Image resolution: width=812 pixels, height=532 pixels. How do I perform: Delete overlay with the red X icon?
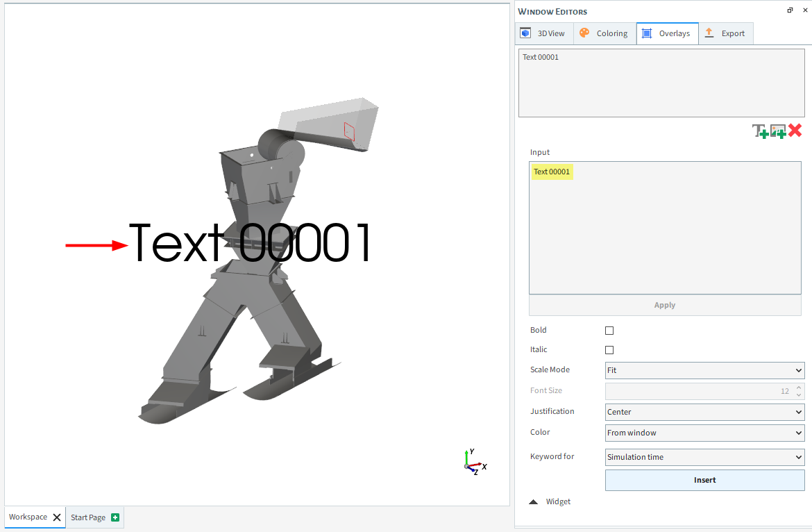[795, 130]
